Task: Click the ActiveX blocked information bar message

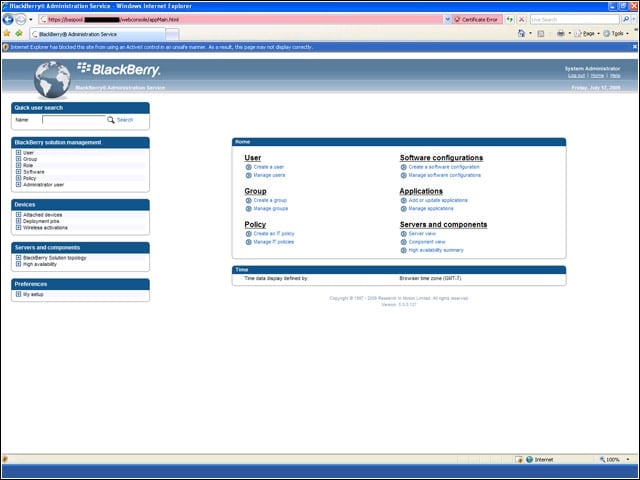Action: [x=162, y=47]
